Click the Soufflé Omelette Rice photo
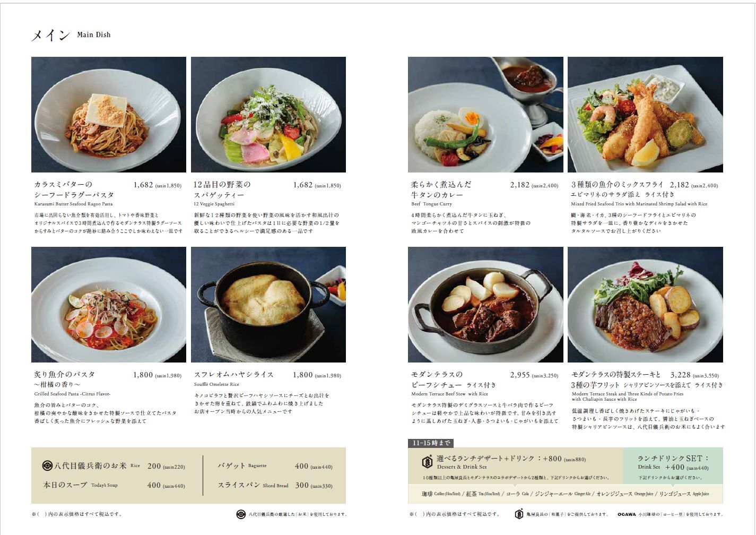Screen dimensions: 756x535 pos(268,305)
